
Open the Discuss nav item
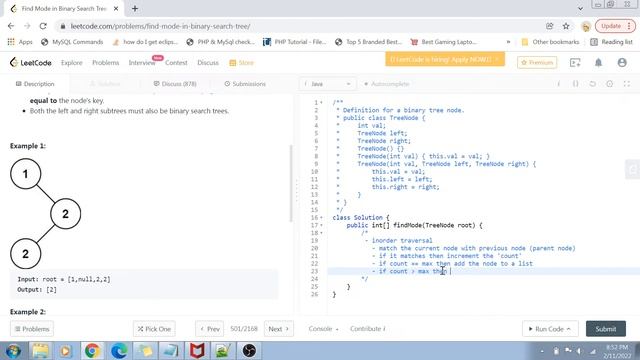point(208,63)
